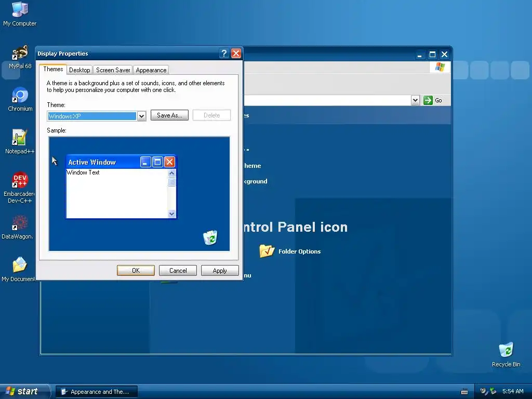Click the taskbar clock showing 5:54 AM
532x399 pixels.
pyautogui.click(x=513, y=391)
